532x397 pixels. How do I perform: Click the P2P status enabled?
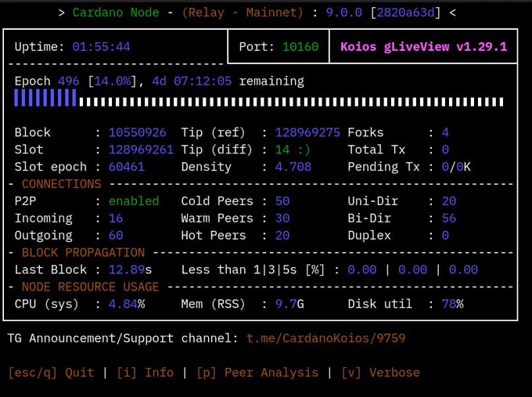point(134,201)
